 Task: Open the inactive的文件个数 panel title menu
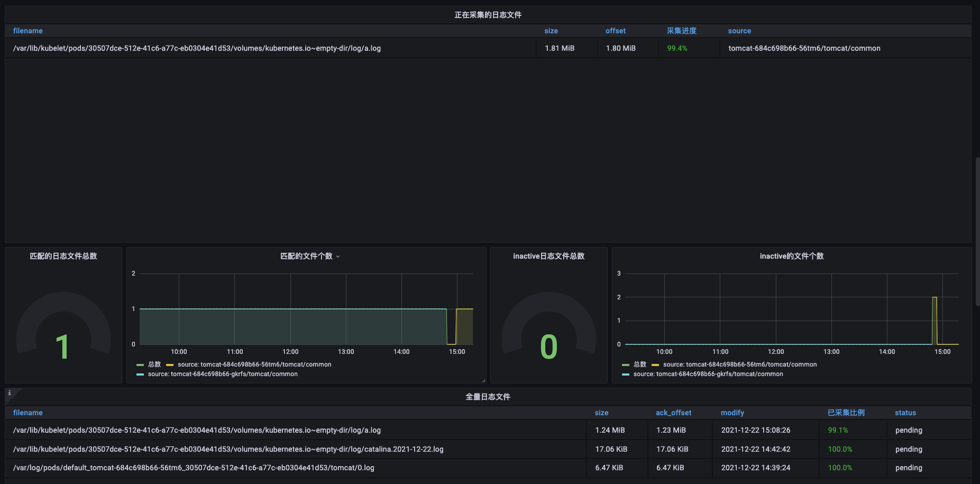791,256
